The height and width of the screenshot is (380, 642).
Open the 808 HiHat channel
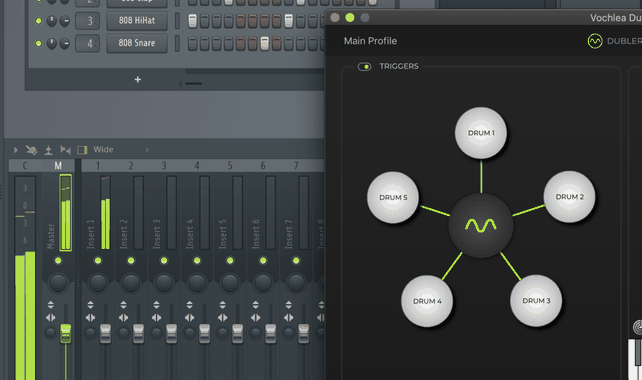137,20
